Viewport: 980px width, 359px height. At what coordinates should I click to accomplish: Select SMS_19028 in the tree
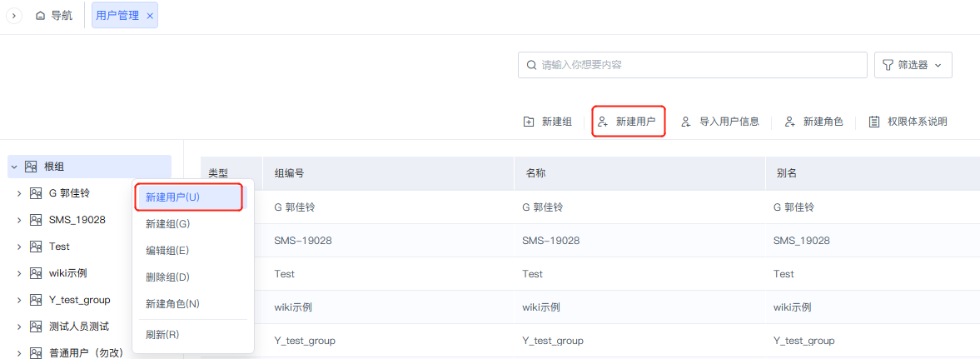point(77,220)
